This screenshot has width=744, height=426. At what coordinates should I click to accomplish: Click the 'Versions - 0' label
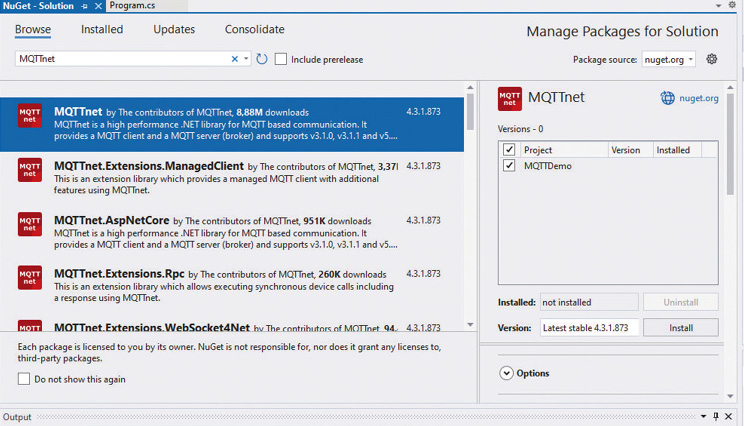(520, 129)
